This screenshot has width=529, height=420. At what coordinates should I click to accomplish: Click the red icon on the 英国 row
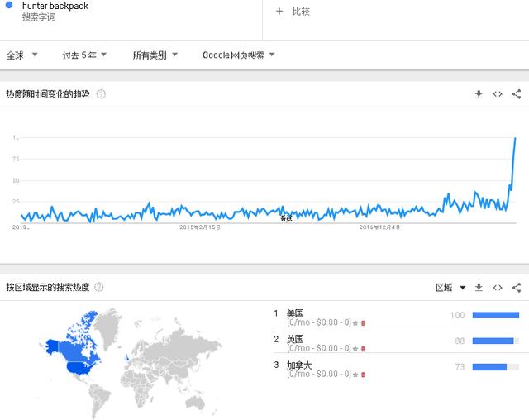tap(364, 349)
